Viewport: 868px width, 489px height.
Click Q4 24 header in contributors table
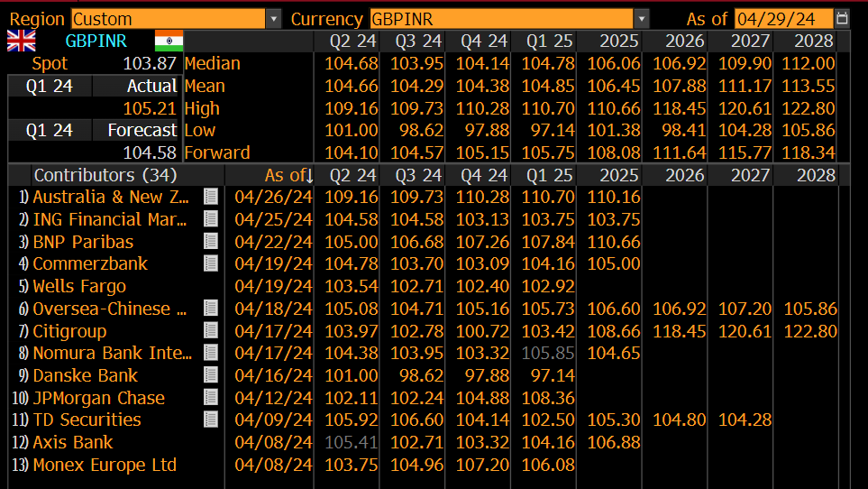[x=484, y=175]
